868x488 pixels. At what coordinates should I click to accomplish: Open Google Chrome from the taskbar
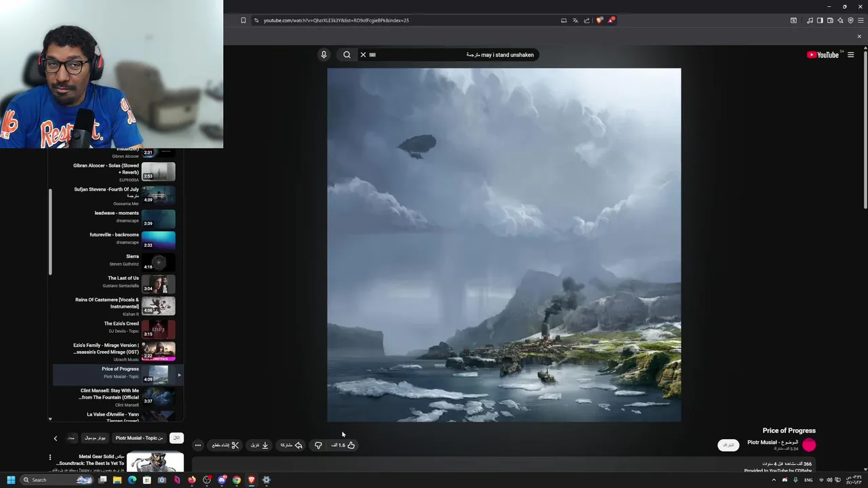click(237, 480)
